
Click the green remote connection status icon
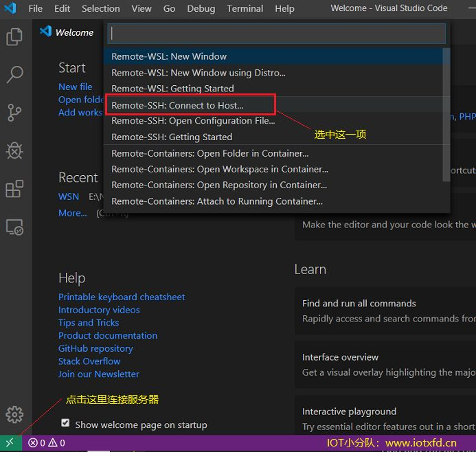10,443
